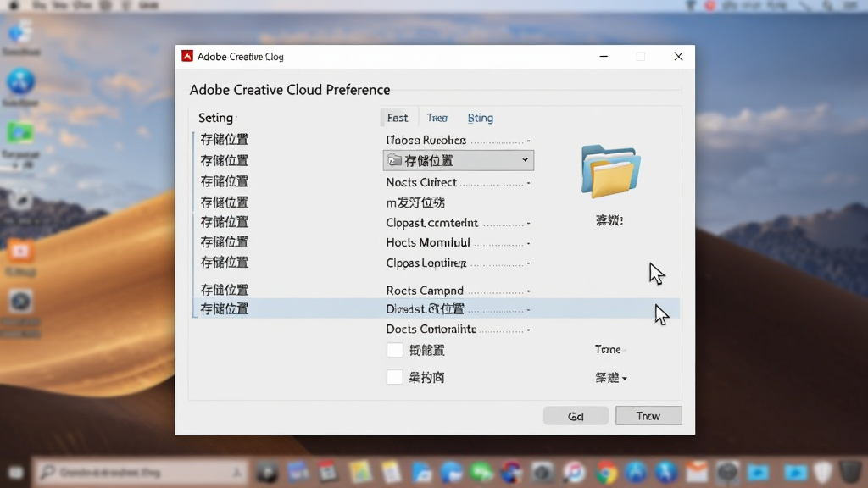Image resolution: width=868 pixels, height=488 pixels.
Task: Switch to the Fast tab
Action: click(x=398, y=118)
